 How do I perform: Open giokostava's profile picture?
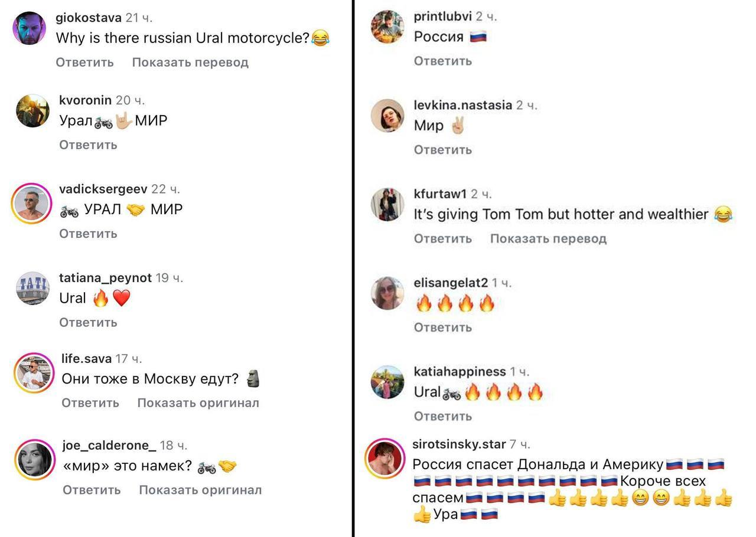pos(29,28)
